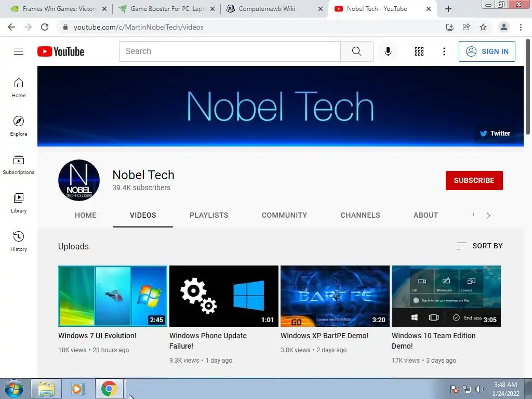The image size is (532, 399).
Task: Open the SORT BY dropdown
Action: click(x=480, y=246)
